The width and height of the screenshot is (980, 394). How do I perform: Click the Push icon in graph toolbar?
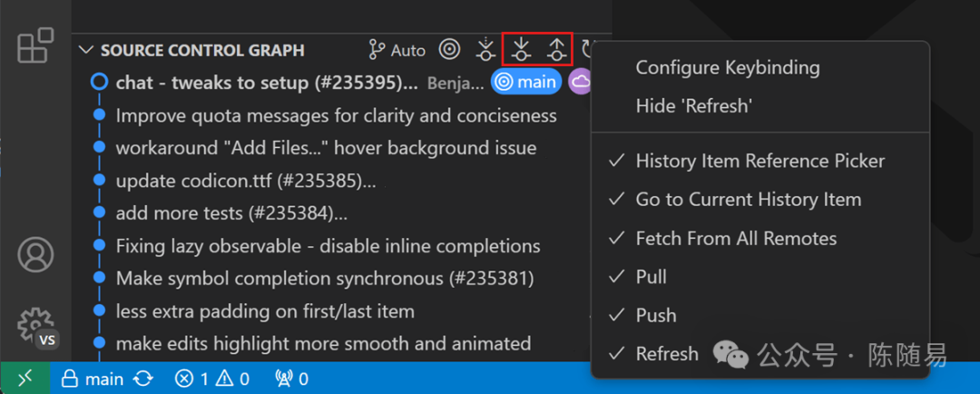tap(556, 49)
